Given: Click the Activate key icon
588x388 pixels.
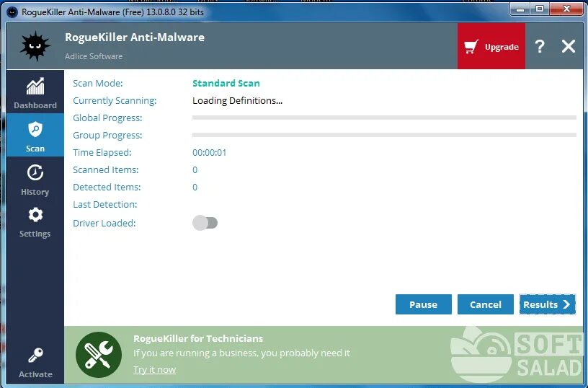Looking at the screenshot, I should point(35,355).
